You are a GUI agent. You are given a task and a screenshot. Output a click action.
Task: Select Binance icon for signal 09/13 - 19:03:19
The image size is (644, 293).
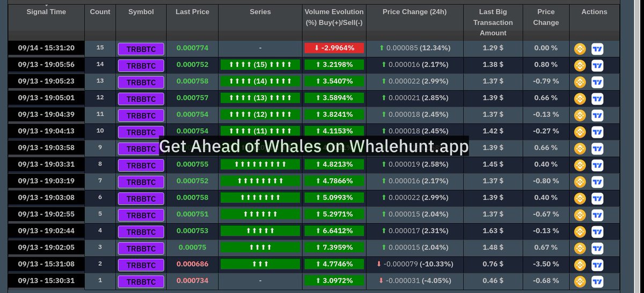coord(580,182)
